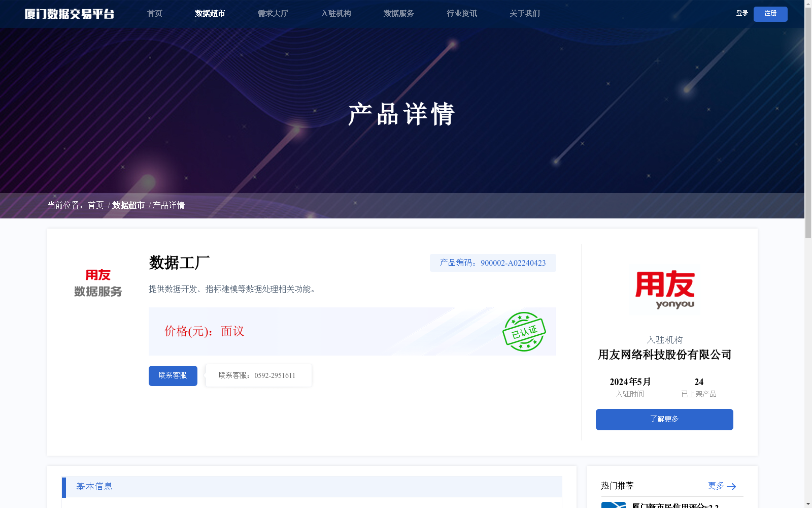The image size is (812, 508).
Task: Click the 用友 数据服务 product thumbnail
Action: click(98, 283)
